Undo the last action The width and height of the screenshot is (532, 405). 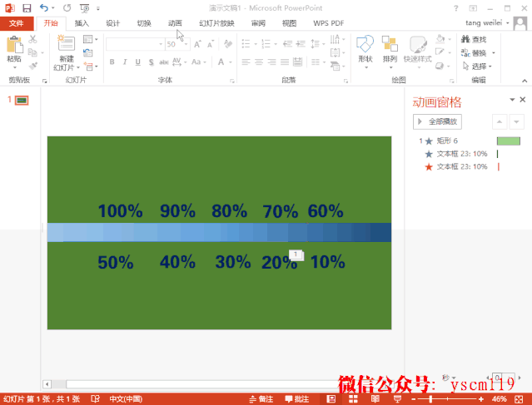(44, 7)
